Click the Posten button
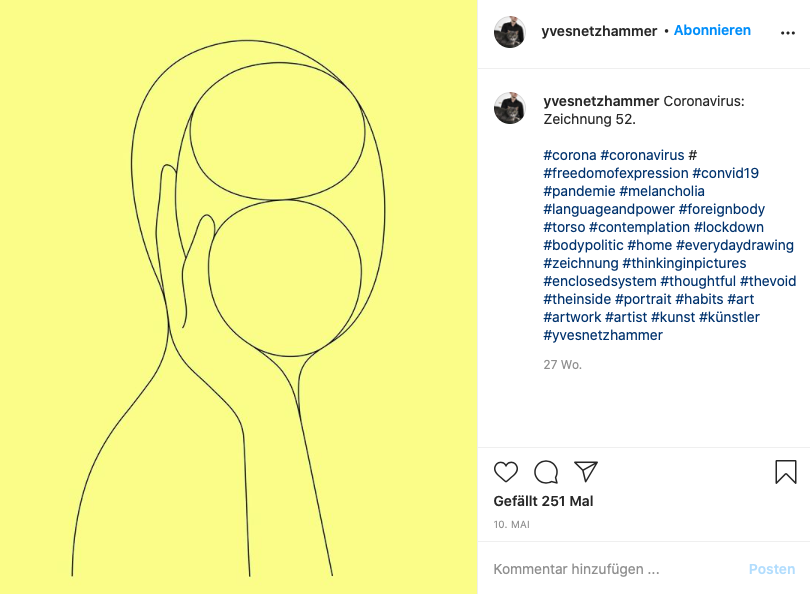 [771, 569]
